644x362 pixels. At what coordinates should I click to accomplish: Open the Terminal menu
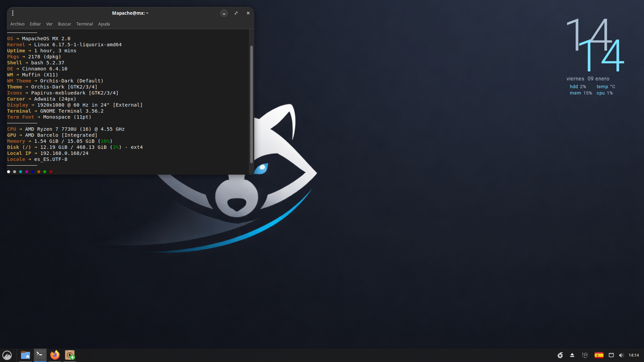click(x=85, y=24)
